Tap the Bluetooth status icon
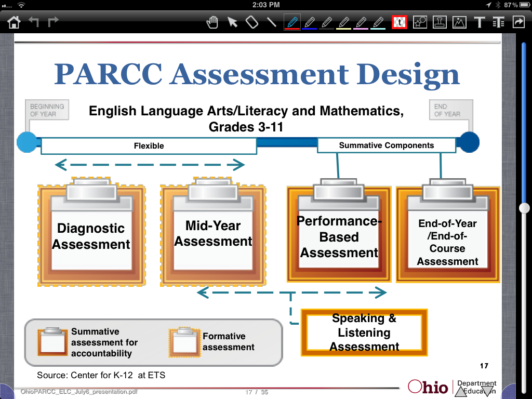 pyautogui.click(x=498, y=5)
